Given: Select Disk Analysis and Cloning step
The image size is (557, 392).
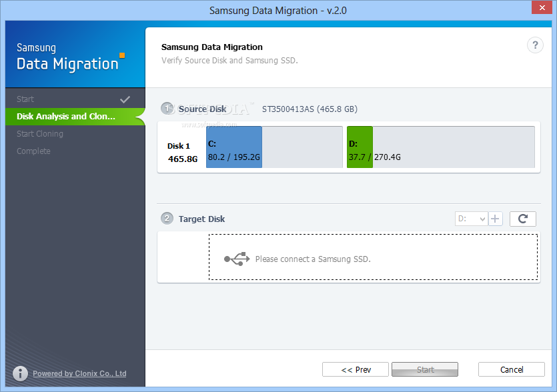Looking at the screenshot, I should 75,117.
